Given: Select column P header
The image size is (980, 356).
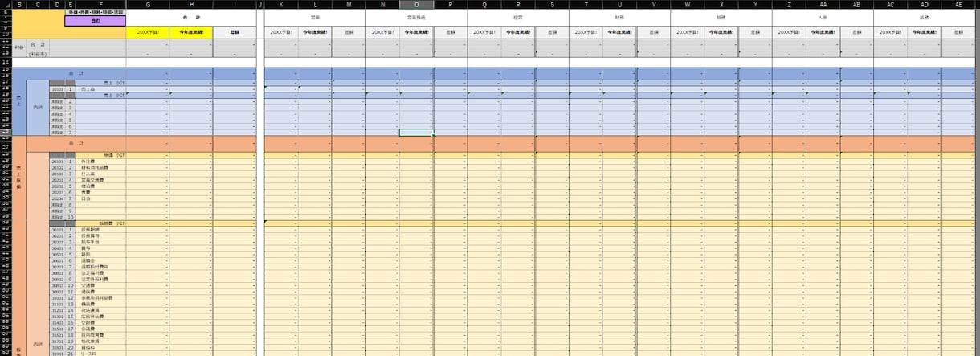Looking at the screenshot, I should tap(451, 4).
